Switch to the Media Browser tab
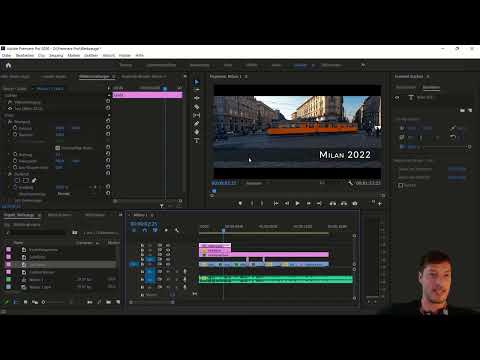The image size is (480, 360). point(60,215)
